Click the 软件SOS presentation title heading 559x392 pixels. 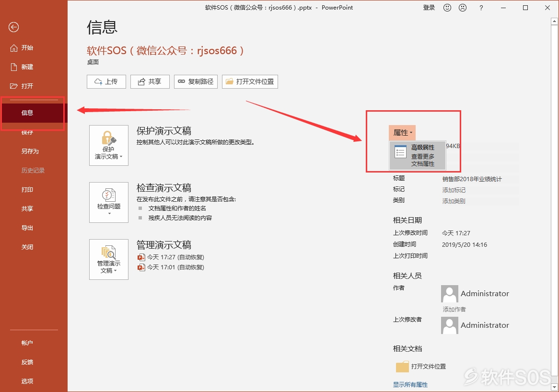165,51
